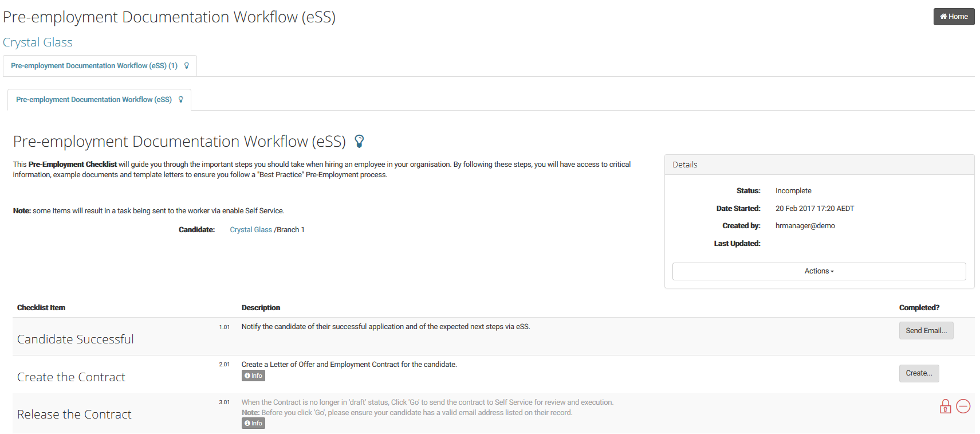Go to Home using the house button
980x434 pixels.
(x=954, y=17)
